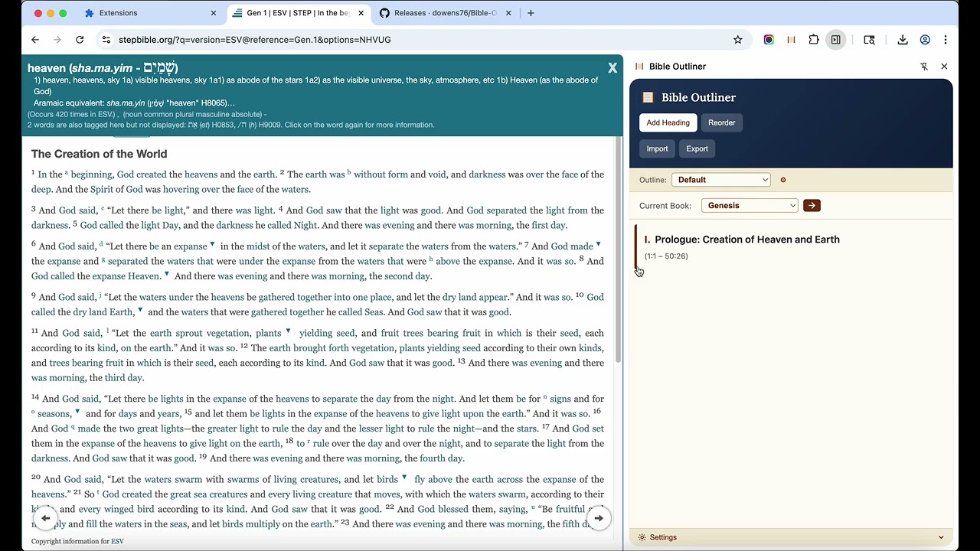The height and width of the screenshot is (551, 980).
Task: Click the triangle after 'dry land Earth' in verse 10
Action: [140, 311]
